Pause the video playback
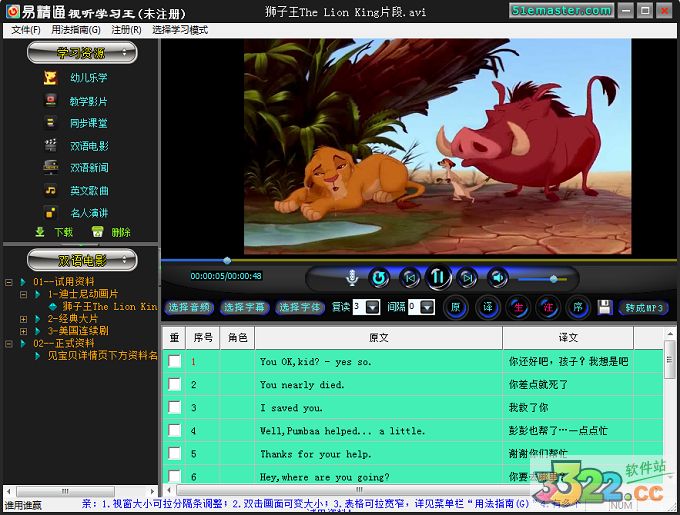This screenshot has width=680, height=515. 438,277
